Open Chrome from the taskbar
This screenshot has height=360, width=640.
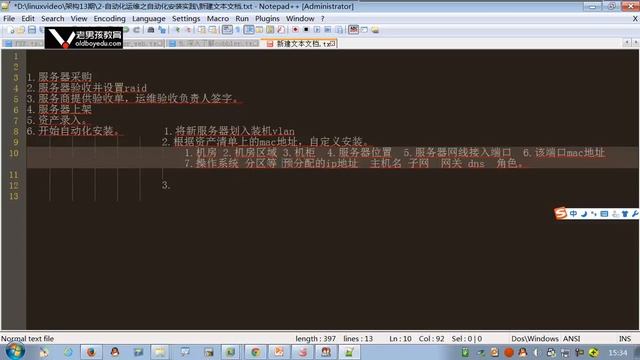(256, 352)
